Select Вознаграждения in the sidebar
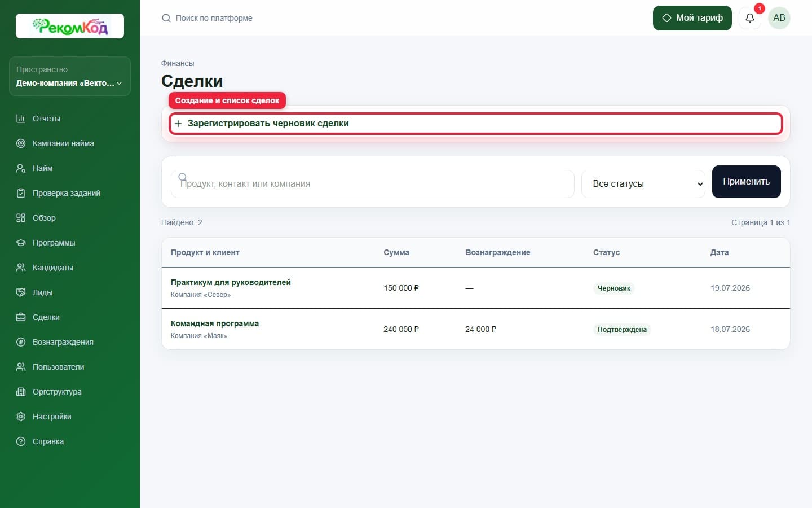The image size is (812, 508). click(x=70, y=342)
